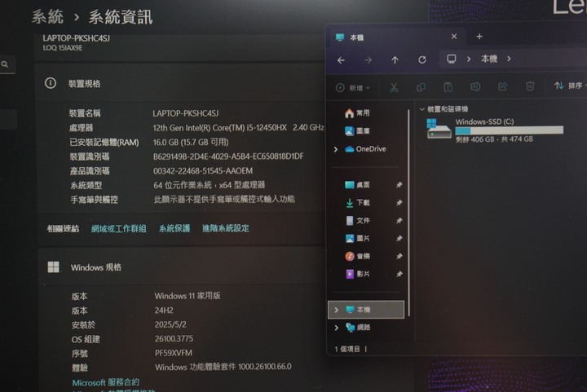Open 下載 Downloads in the sidebar
The image size is (587, 392).
357,203
